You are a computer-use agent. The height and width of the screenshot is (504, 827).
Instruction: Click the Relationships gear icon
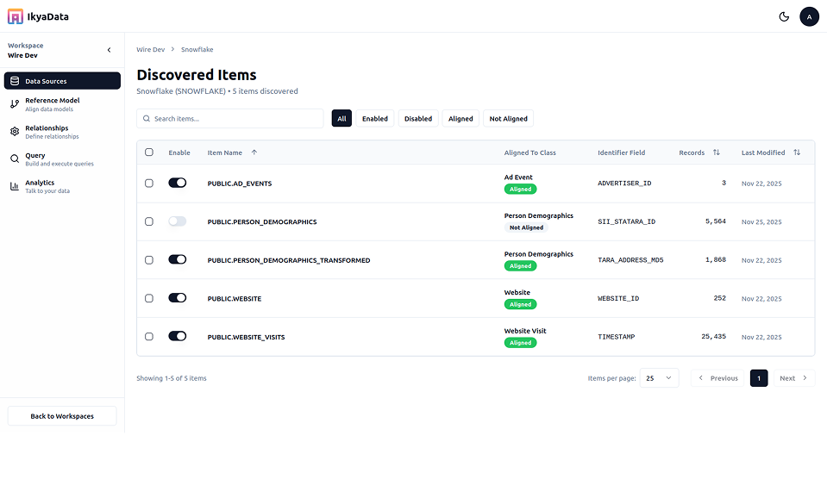(x=15, y=132)
